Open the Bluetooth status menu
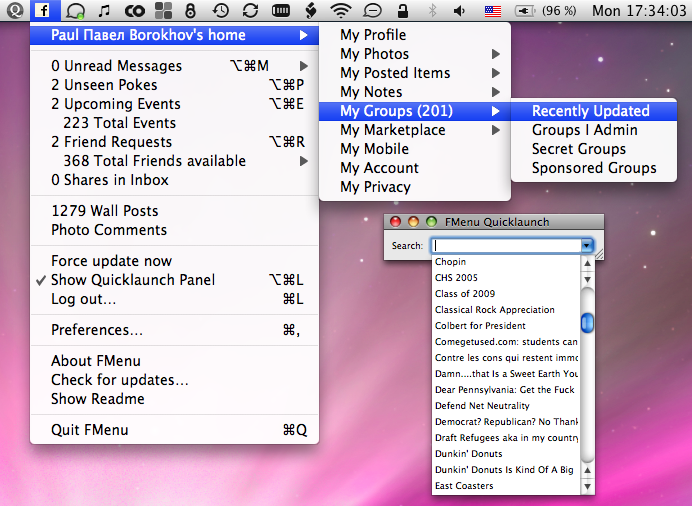Image resolution: width=692 pixels, height=506 pixels. pyautogui.click(x=432, y=10)
